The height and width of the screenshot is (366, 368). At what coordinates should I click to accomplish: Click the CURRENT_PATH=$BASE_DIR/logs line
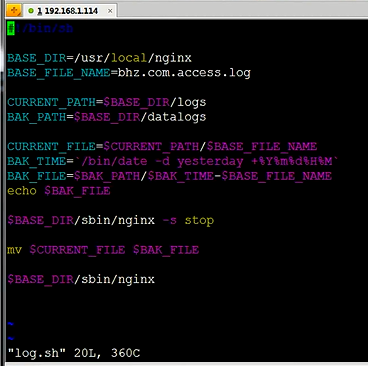pos(107,102)
